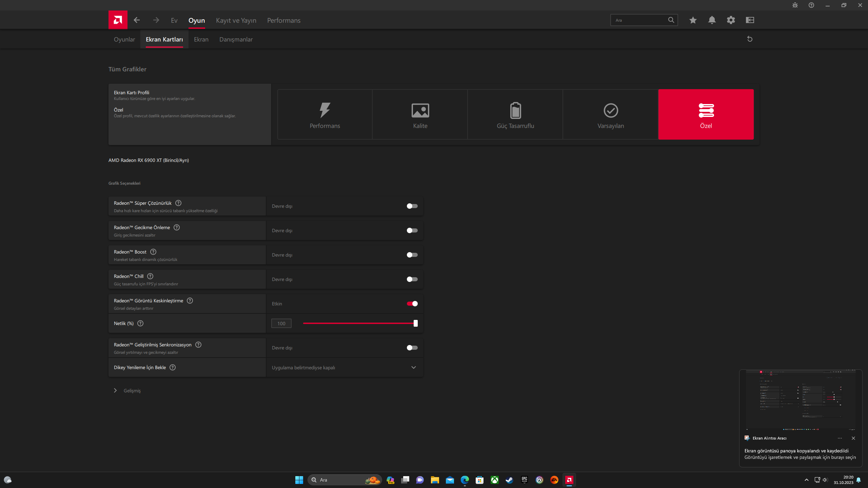Click the AMD logo home icon
Screen dimensions: 868x488
[x=118, y=20]
